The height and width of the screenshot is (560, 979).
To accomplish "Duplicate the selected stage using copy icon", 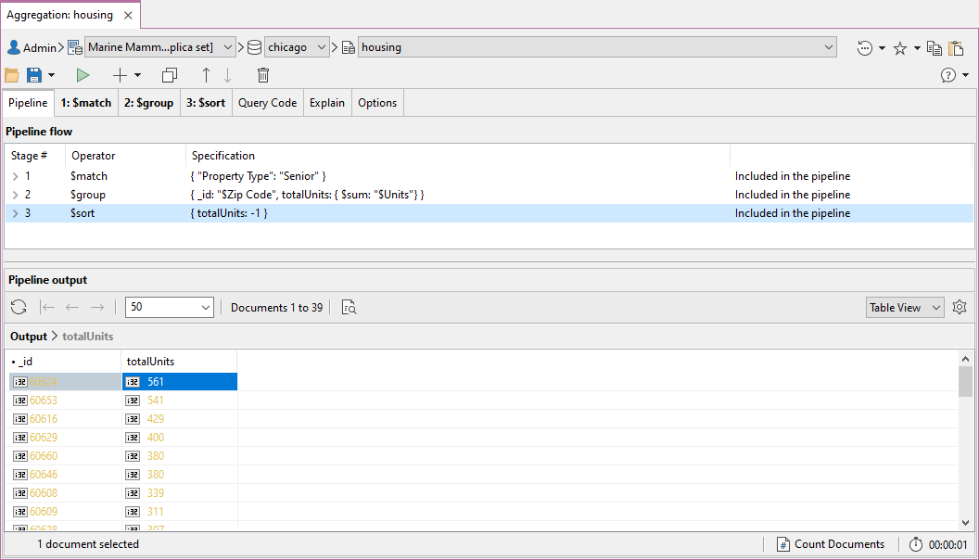I will pyautogui.click(x=169, y=75).
